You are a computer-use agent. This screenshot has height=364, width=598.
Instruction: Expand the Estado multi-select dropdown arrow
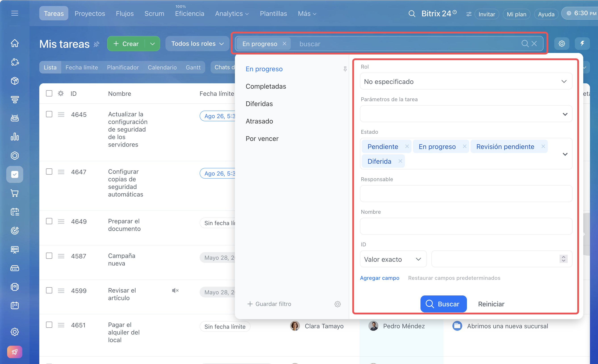click(x=565, y=154)
